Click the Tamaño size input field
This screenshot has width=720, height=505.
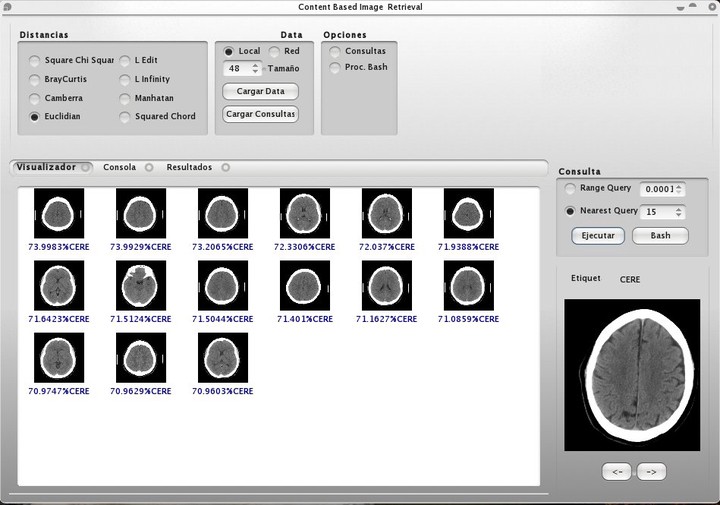pos(236,69)
